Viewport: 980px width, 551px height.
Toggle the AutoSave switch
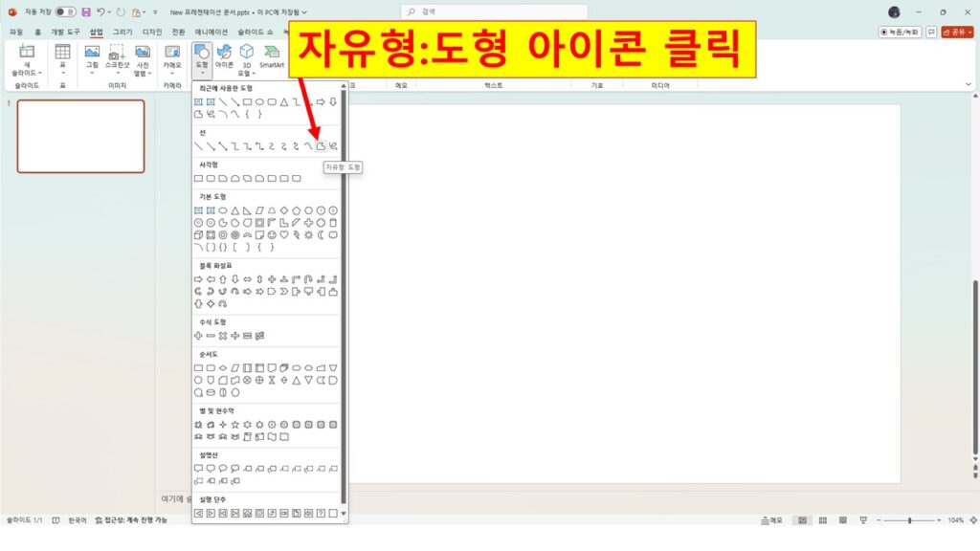pos(65,11)
